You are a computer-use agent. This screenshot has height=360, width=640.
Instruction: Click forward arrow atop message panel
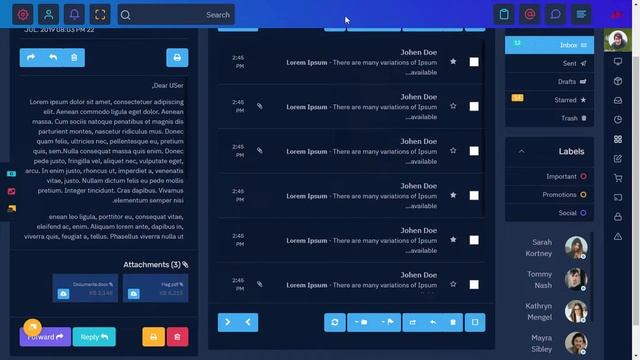pyautogui.click(x=31, y=58)
